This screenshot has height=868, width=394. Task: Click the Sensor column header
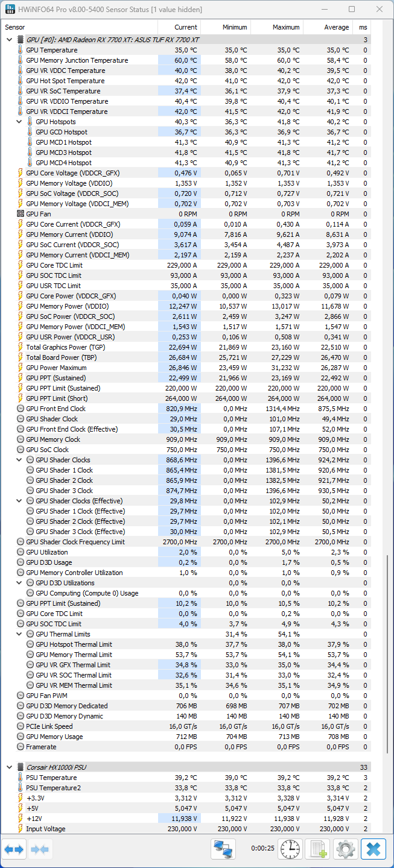(80, 27)
